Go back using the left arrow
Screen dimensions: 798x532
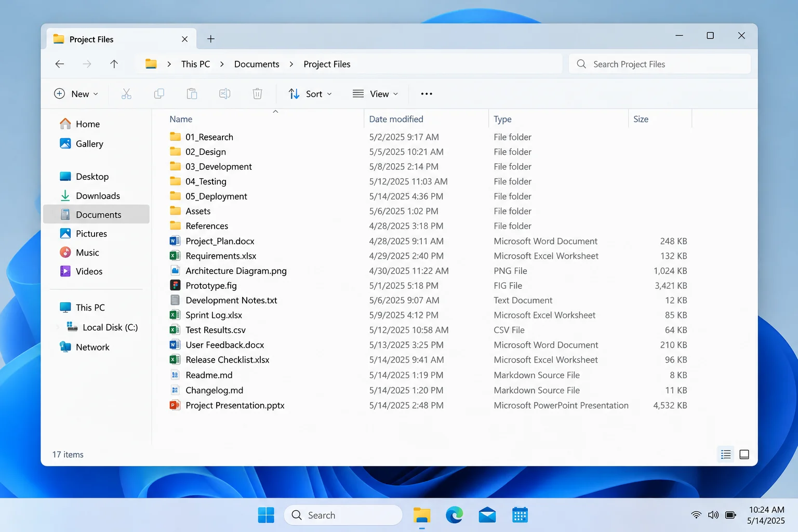click(60, 64)
